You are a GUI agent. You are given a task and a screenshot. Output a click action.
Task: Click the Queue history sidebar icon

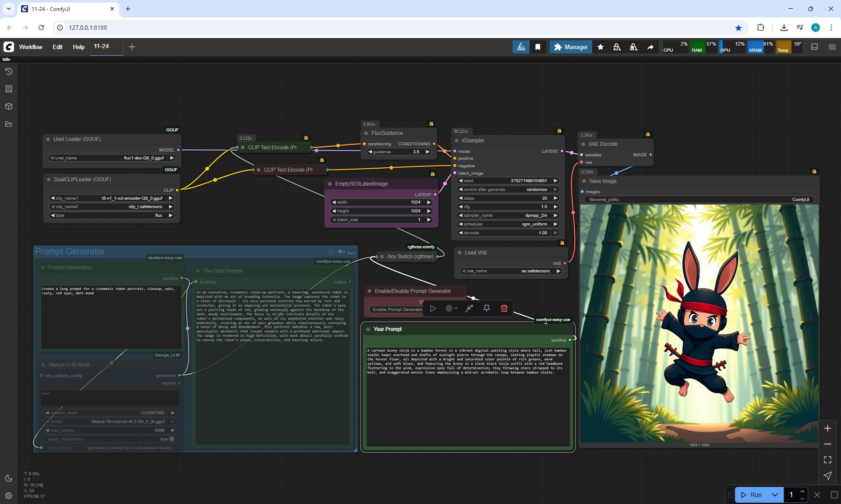9,71
